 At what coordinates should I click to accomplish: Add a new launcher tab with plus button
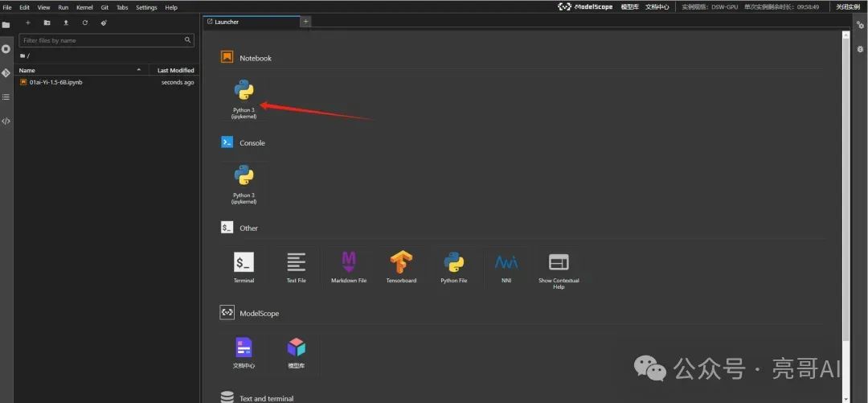[305, 22]
